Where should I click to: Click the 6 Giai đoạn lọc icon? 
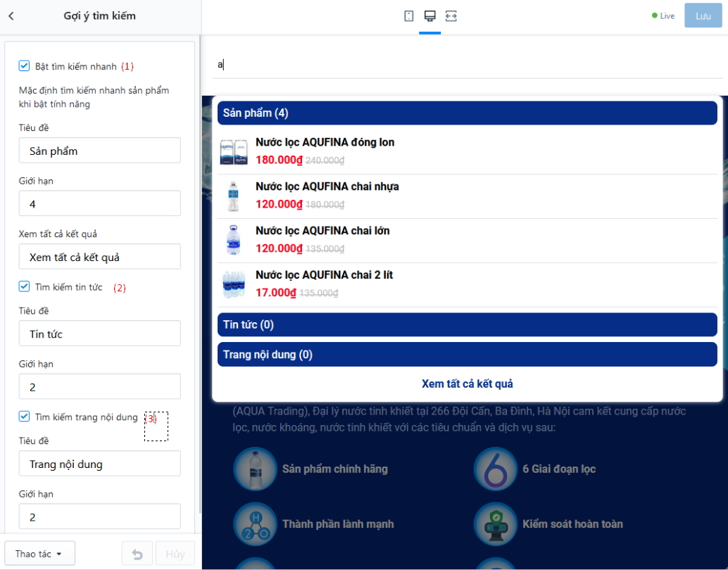[496, 469]
